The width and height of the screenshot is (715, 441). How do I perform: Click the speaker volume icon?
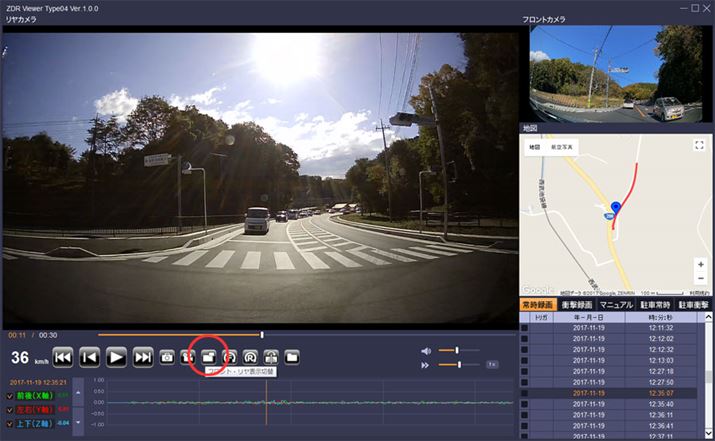tap(426, 351)
